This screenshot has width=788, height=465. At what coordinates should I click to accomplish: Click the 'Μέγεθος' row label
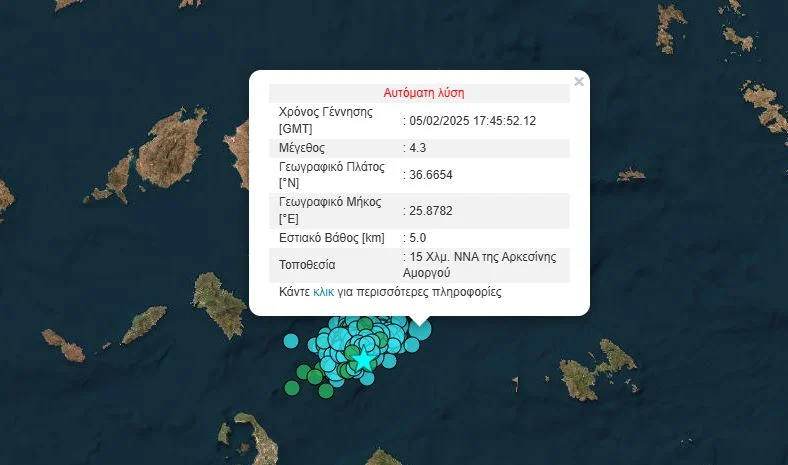(304, 148)
